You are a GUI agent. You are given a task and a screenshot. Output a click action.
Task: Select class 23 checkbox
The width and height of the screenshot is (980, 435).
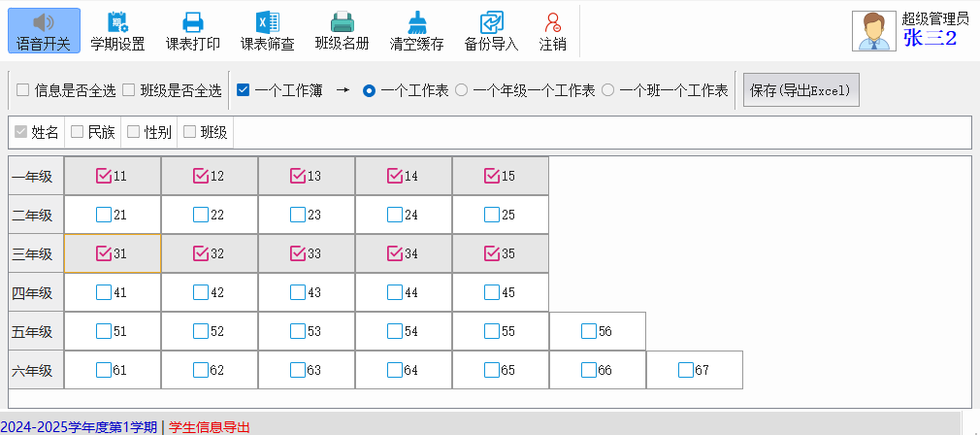click(298, 215)
